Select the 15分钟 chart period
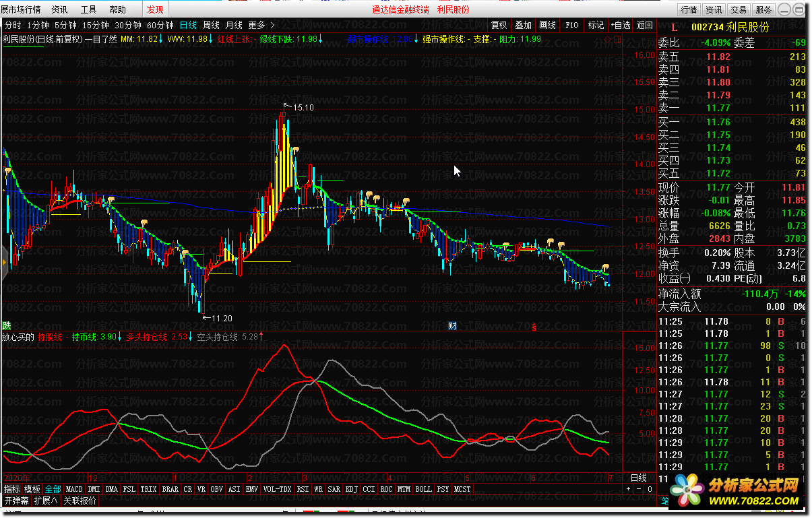 coord(96,25)
